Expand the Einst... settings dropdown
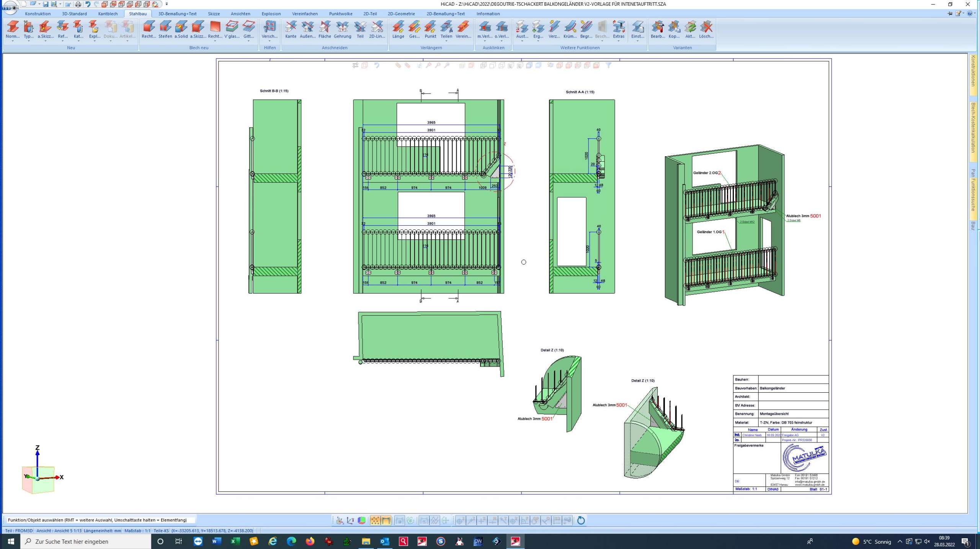The image size is (980, 549). (x=637, y=41)
